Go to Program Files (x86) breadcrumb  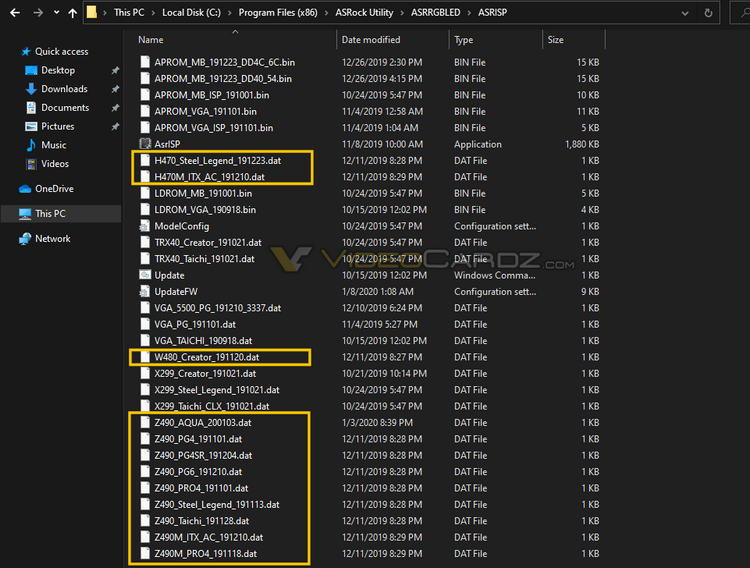click(x=278, y=13)
